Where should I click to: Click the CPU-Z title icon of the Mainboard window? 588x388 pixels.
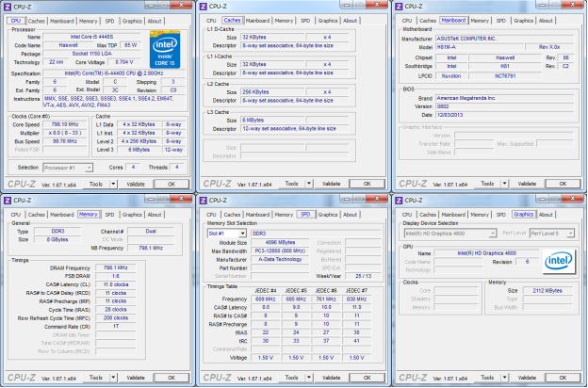[398, 8]
